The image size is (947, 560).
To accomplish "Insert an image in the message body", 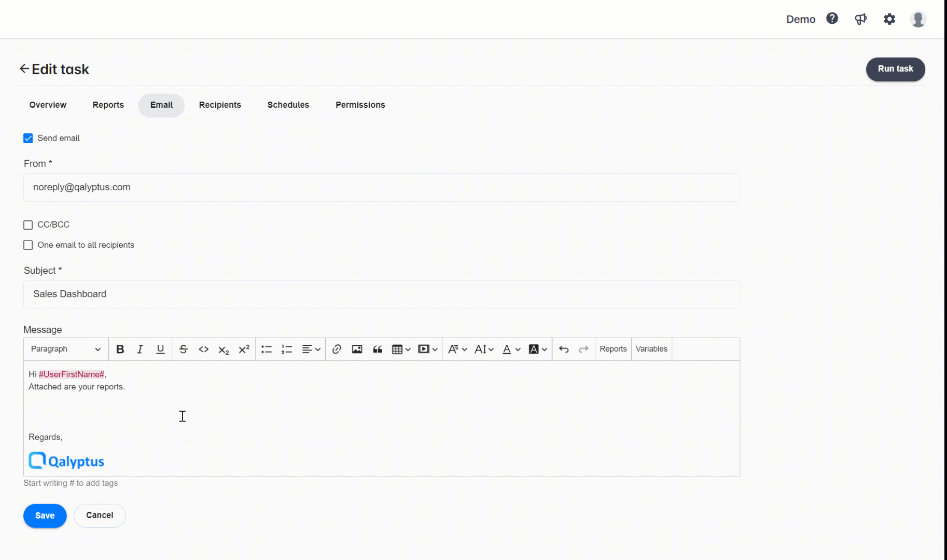I will point(357,349).
